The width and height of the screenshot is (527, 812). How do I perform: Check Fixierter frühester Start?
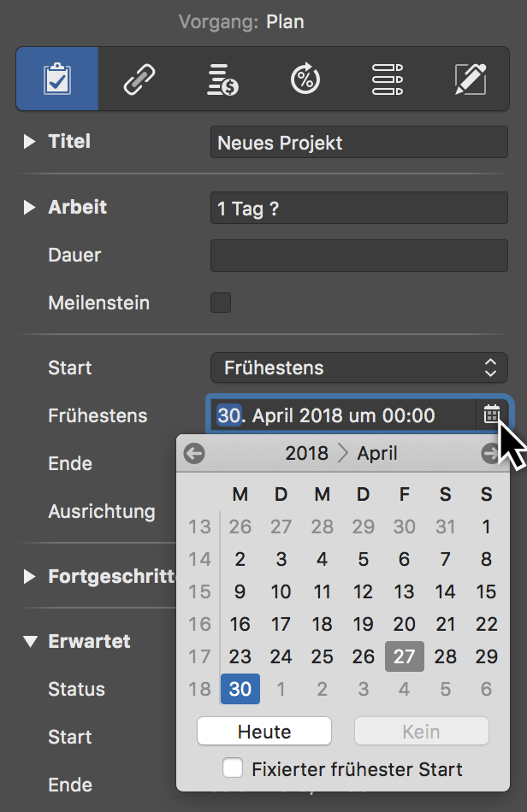click(x=232, y=768)
